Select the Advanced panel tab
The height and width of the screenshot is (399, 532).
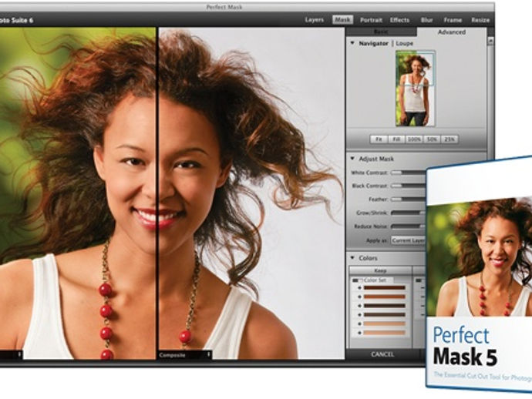[451, 32]
